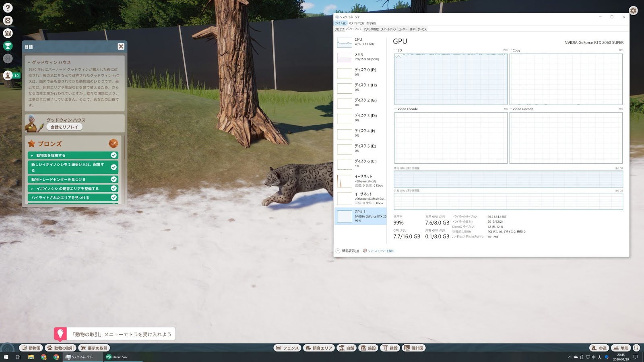Click the pink lightbulb hint icon

[x=60, y=334]
